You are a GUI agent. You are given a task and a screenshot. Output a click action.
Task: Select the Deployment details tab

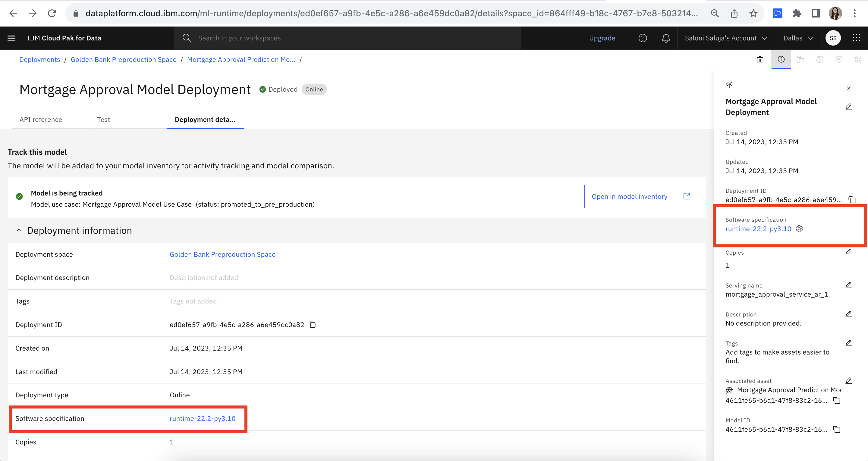click(x=205, y=119)
